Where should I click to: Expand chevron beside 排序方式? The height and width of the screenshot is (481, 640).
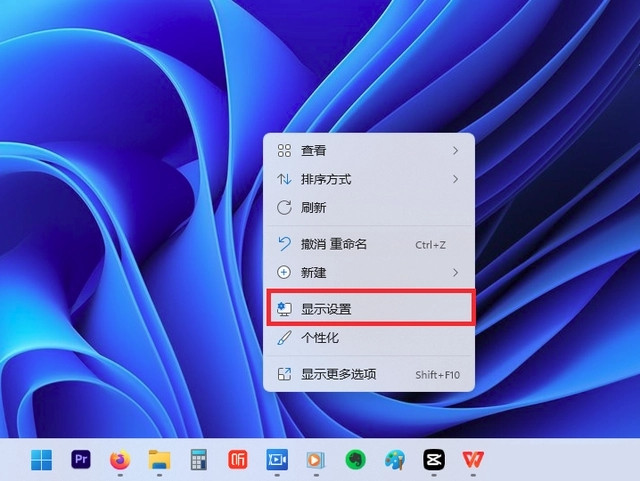(456, 179)
